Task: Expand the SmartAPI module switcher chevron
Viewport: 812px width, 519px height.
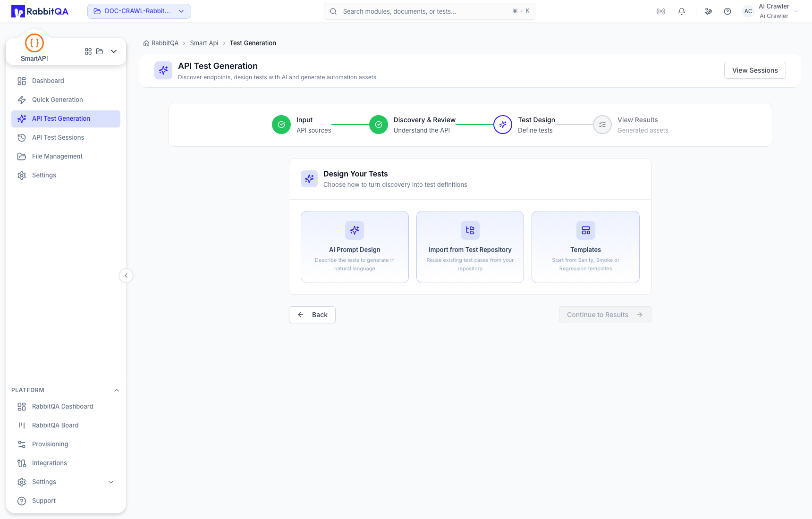Action: pyautogui.click(x=114, y=51)
